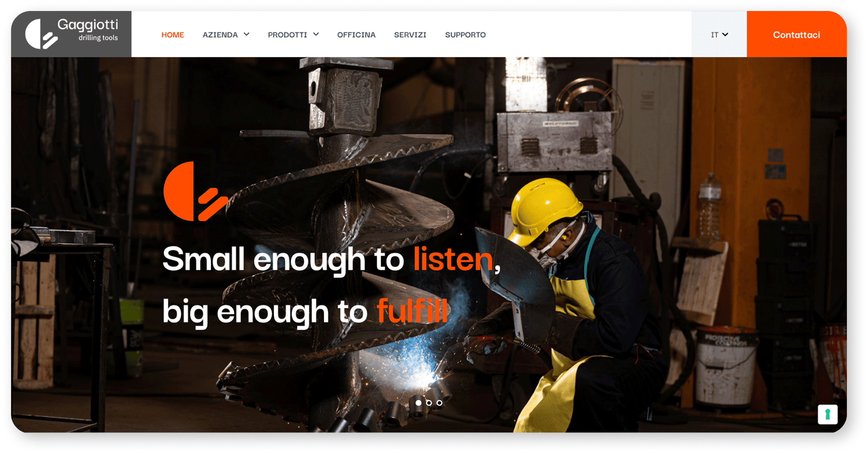
Task: Open the green cookie preferences icon
Action: click(827, 414)
